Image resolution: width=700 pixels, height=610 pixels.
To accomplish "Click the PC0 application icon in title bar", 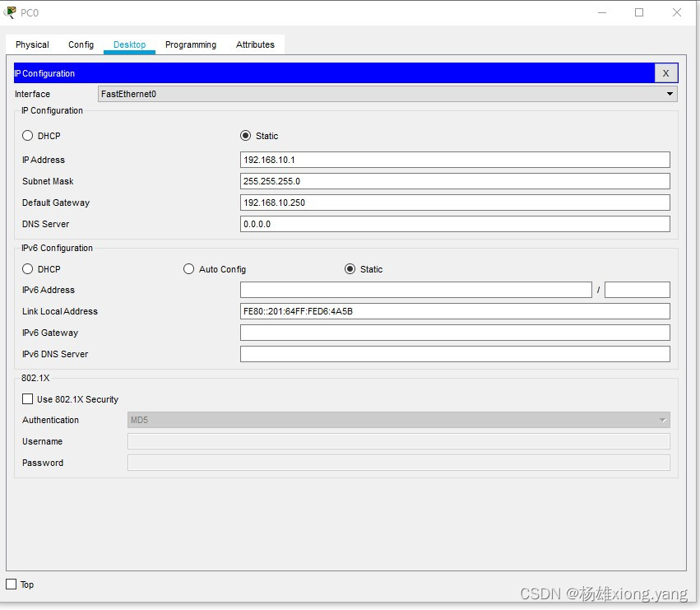I will [10, 12].
